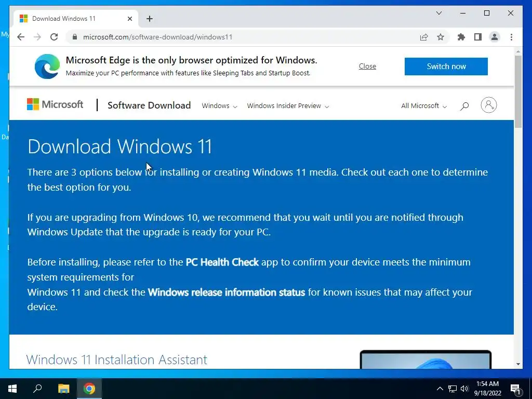Open the notification center icon
Image resolution: width=532 pixels, height=399 pixels.
click(515, 389)
